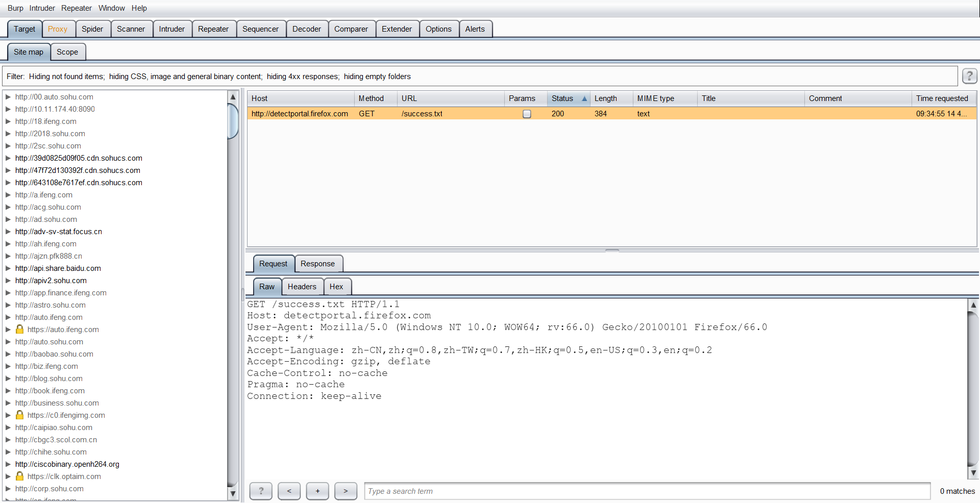
Task: Switch to the Scanner tab
Action: [131, 29]
